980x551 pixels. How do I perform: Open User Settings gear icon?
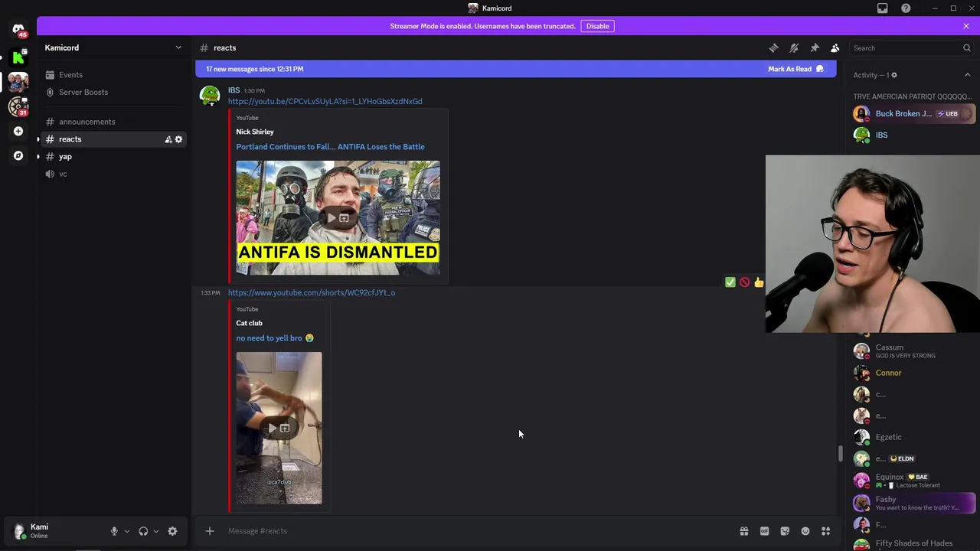pyautogui.click(x=172, y=531)
